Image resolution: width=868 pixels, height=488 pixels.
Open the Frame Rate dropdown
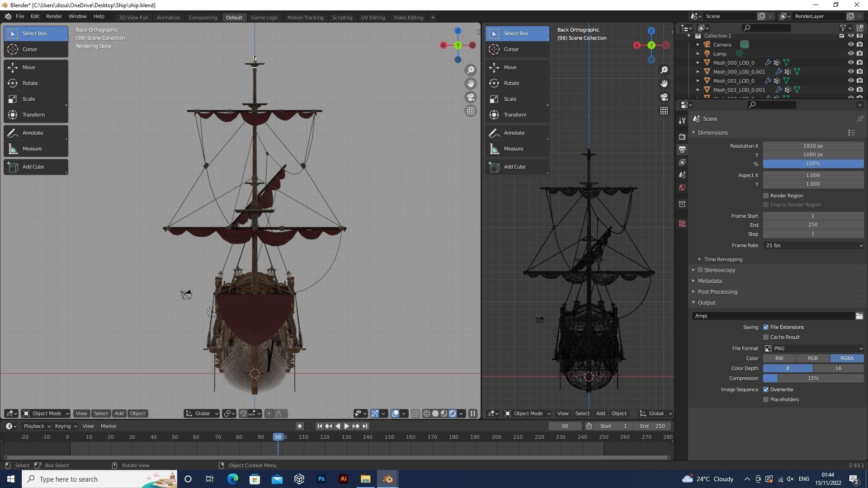click(813, 245)
